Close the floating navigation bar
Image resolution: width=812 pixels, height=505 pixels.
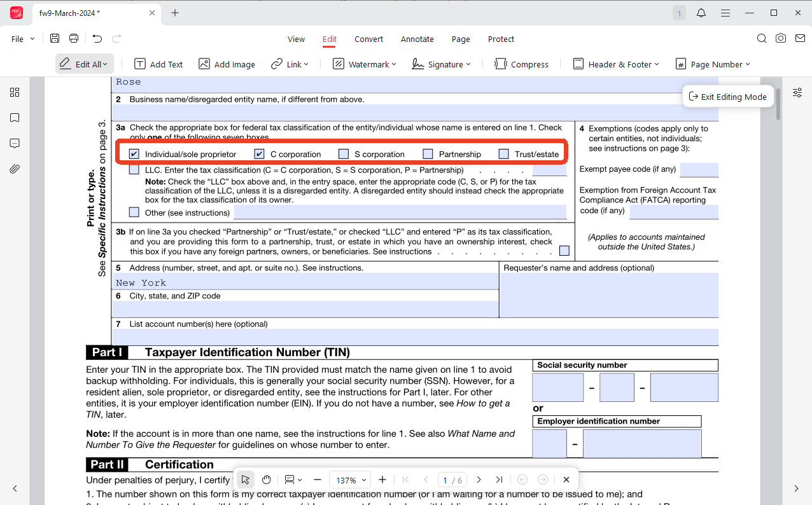tap(566, 480)
